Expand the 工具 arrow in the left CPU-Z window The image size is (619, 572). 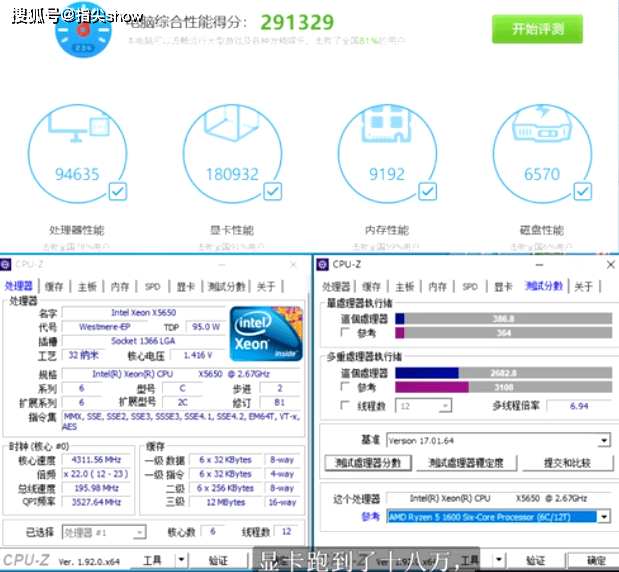point(181,559)
